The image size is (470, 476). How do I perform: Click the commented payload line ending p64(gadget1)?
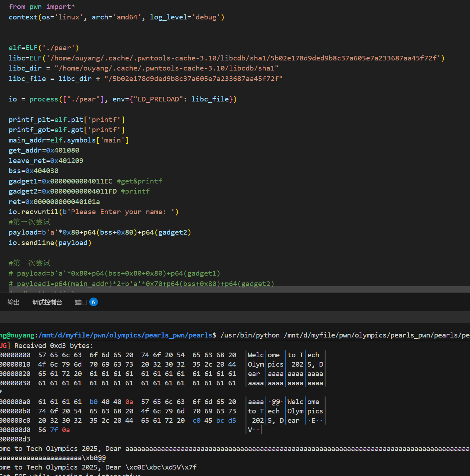[114, 273]
